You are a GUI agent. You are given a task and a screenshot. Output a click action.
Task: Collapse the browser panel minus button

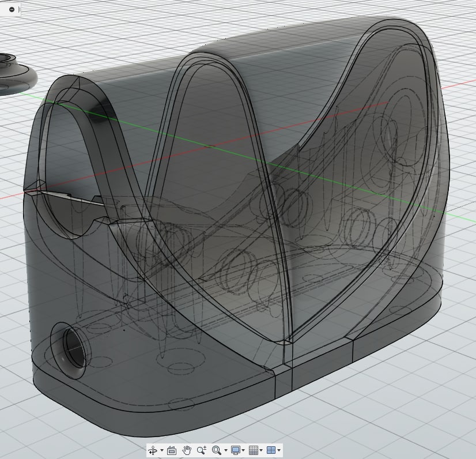12,9
